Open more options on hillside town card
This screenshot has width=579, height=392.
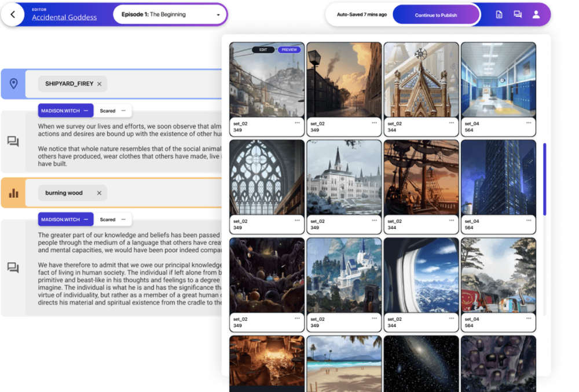[297, 123]
